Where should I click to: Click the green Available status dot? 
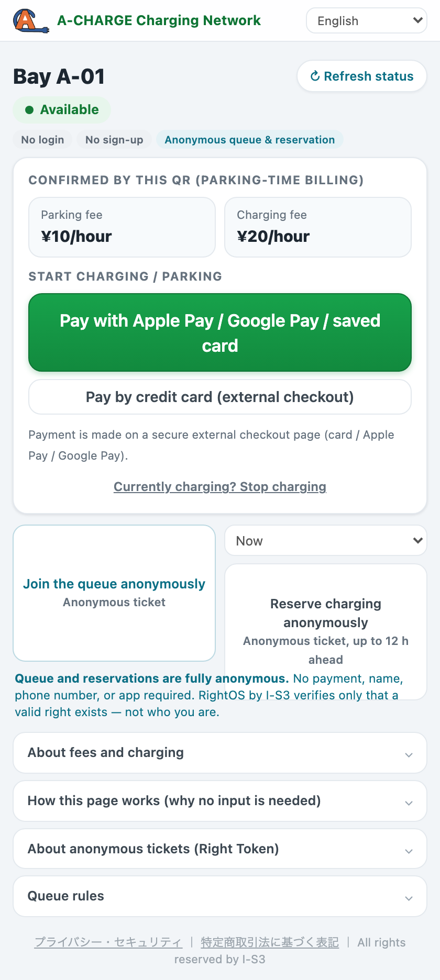(x=29, y=110)
